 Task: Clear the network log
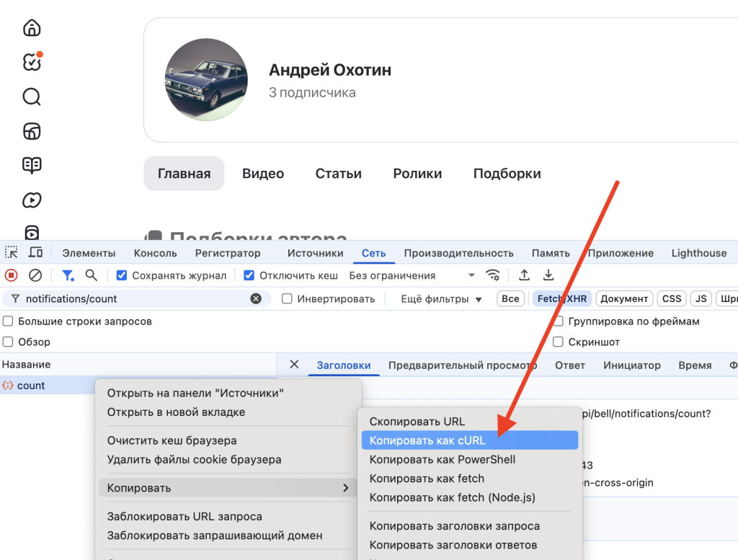(35, 275)
